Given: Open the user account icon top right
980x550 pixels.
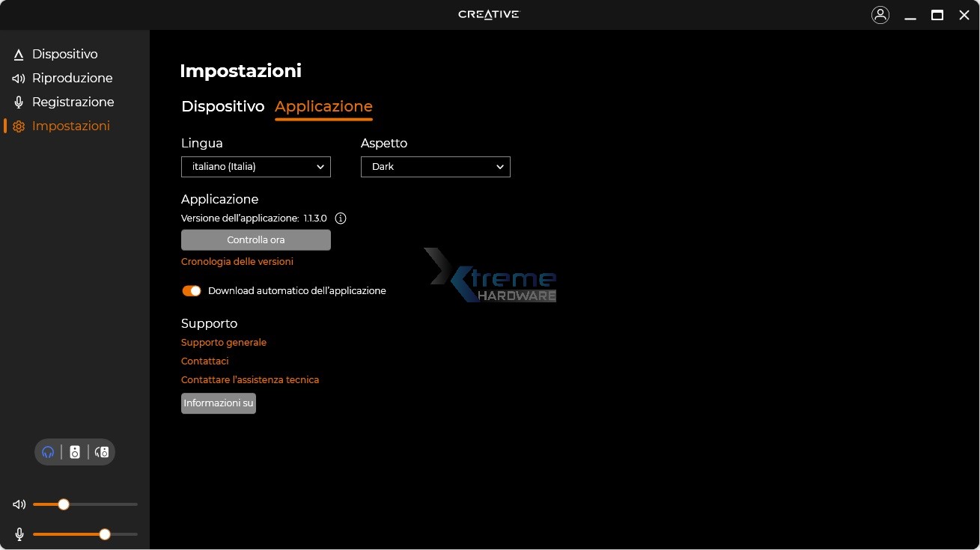Looking at the screenshot, I should click(880, 14).
